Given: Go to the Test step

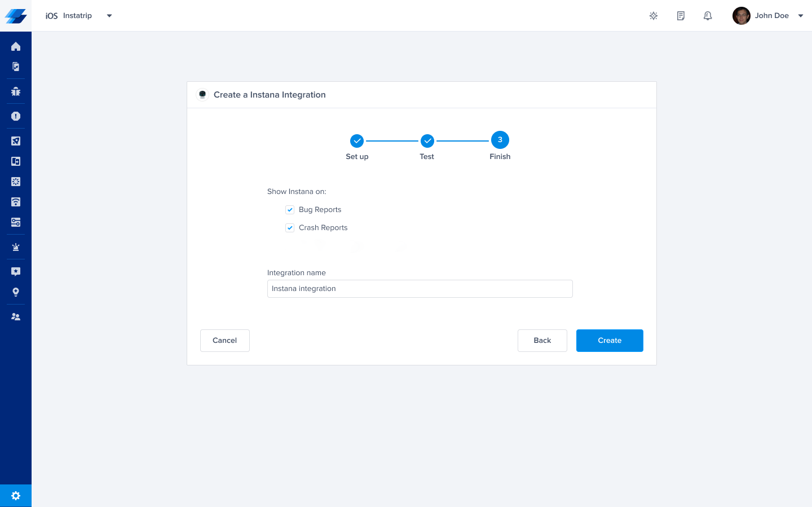Looking at the screenshot, I should click(x=427, y=140).
